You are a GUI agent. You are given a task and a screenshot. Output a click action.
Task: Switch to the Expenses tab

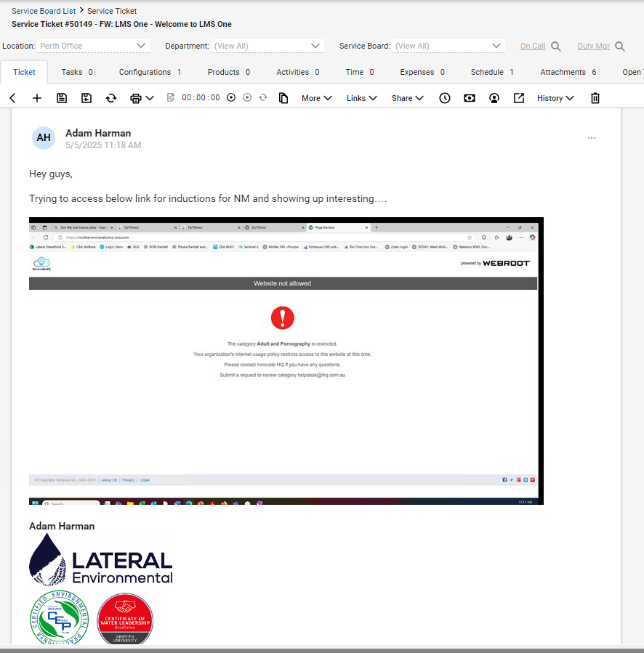[x=422, y=72]
